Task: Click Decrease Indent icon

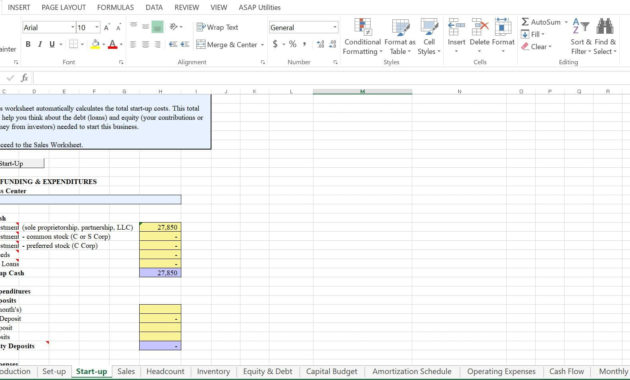Action: pyautogui.click(x=173, y=44)
